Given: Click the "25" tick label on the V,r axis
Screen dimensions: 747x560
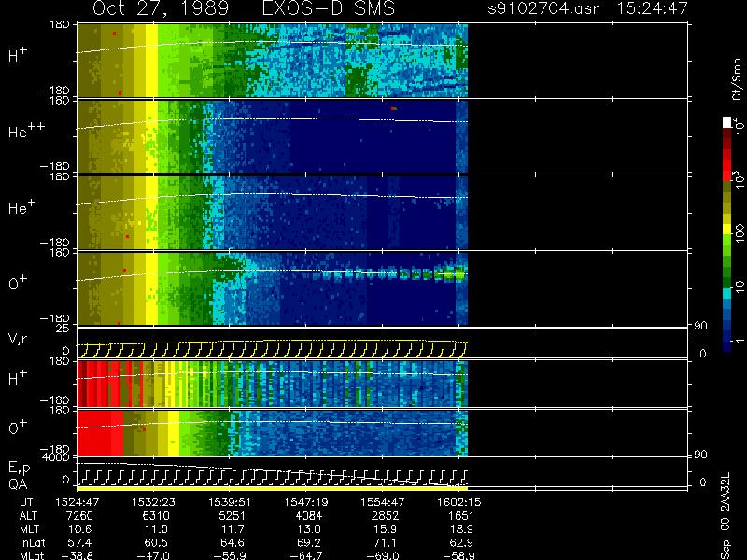Looking at the screenshot, I should pos(63,329).
